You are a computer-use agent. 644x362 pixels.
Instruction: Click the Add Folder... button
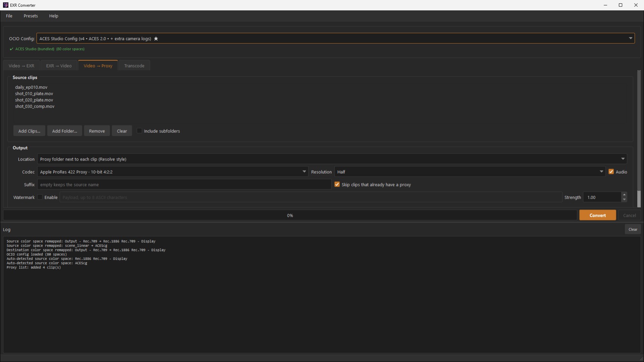pos(64,131)
